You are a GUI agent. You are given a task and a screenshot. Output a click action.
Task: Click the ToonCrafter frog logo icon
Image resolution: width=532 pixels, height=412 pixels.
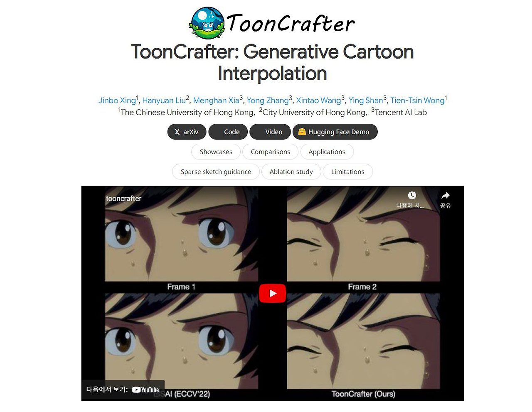[207, 23]
